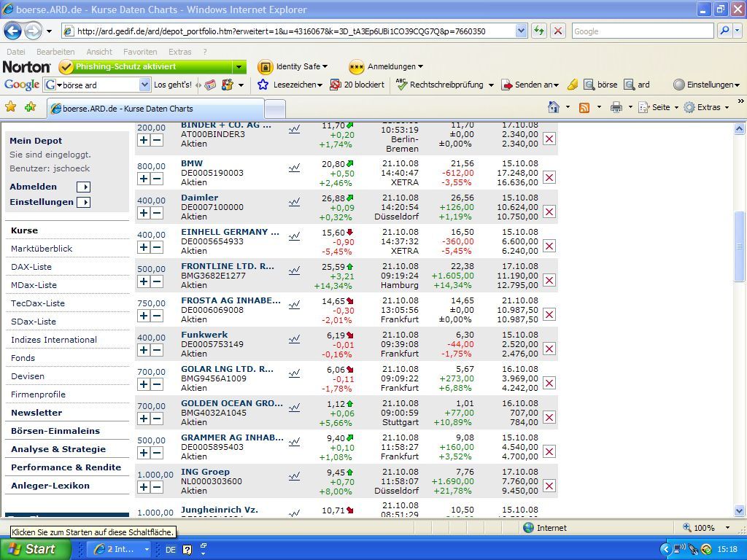The height and width of the screenshot is (560, 747).
Task: Remove GOLAR LNG position via red X
Action: [x=549, y=384]
